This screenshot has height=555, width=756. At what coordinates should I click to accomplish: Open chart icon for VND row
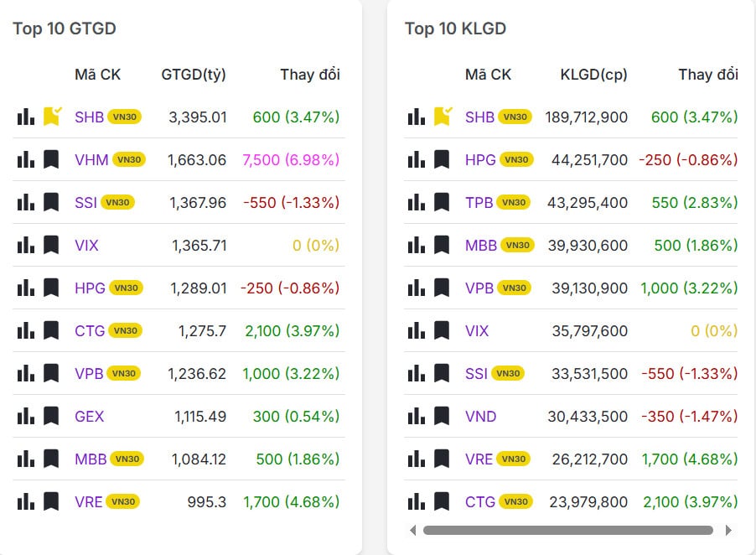pos(417,417)
